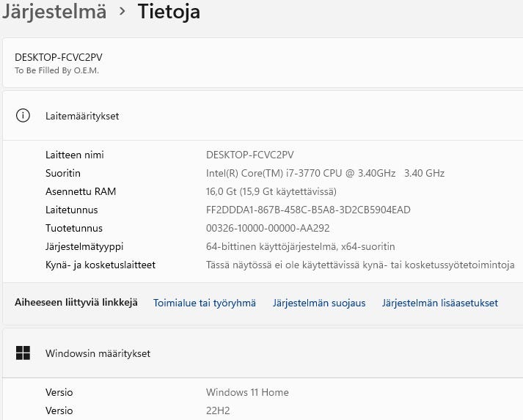Image resolution: width=523 pixels, height=420 pixels.
Task: Click the breadcrumb chevron after Järjestelmä
Action: click(122, 12)
